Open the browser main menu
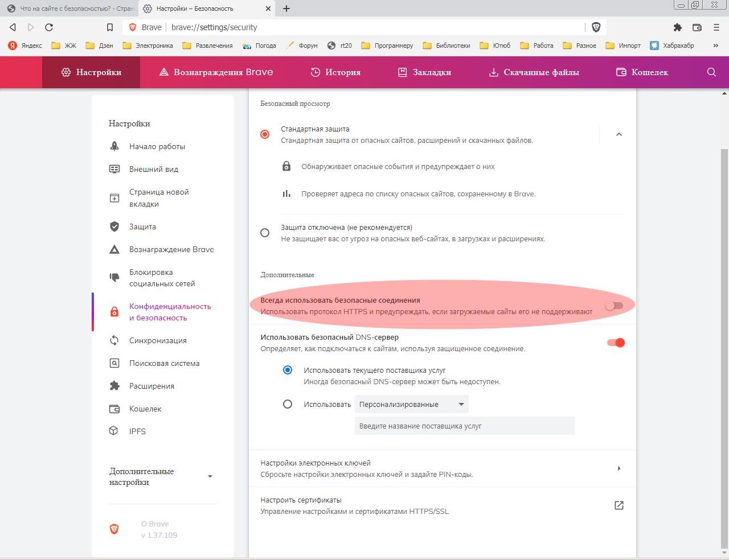This screenshot has width=729, height=560. [x=716, y=27]
